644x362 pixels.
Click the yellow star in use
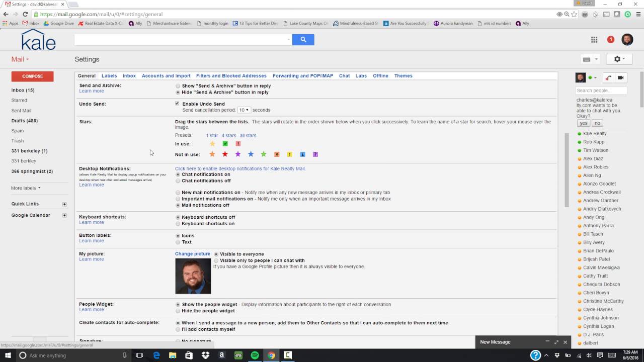tap(212, 144)
